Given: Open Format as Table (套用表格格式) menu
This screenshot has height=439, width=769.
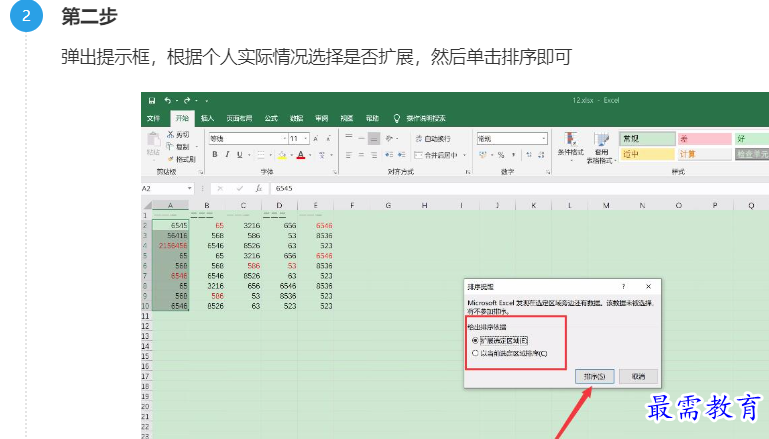Looking at the screenshot, I should click(601, 147).
